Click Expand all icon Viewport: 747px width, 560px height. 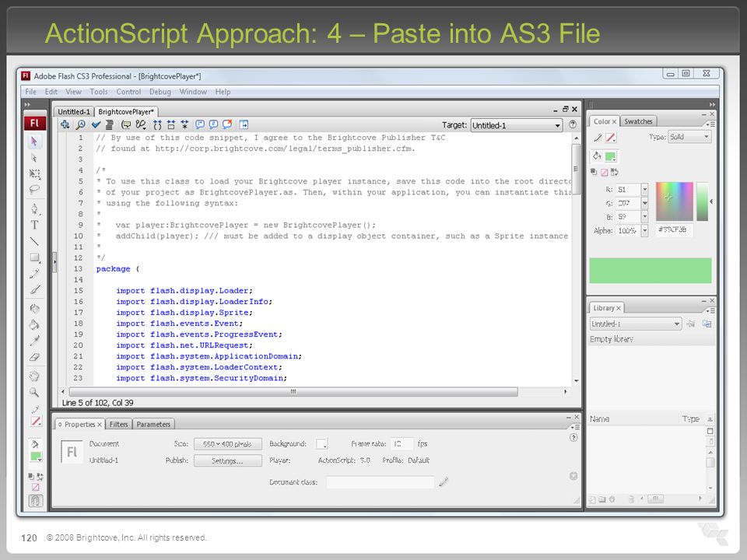click(184, 124)
